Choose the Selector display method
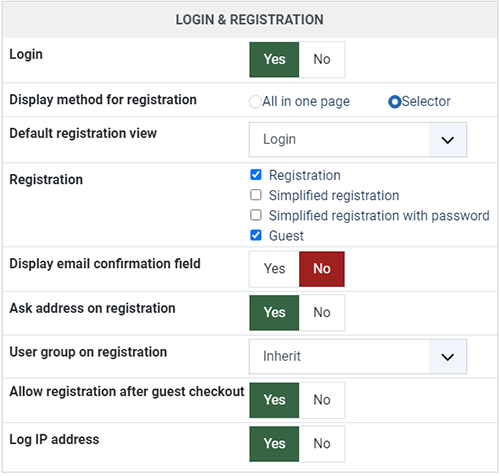 pyautogui.click(x=395, y=102)
